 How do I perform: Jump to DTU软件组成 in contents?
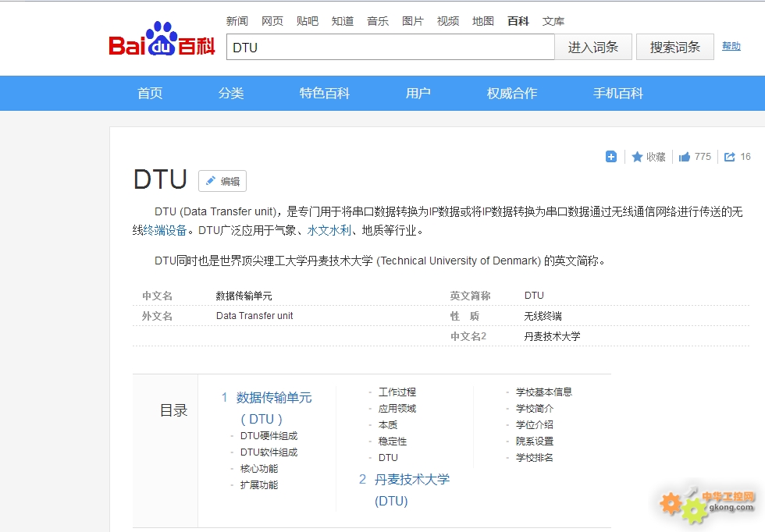(x=269, y=452)
